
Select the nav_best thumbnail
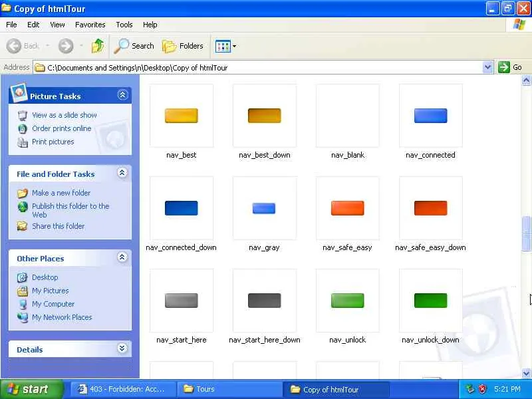(181, 116)
